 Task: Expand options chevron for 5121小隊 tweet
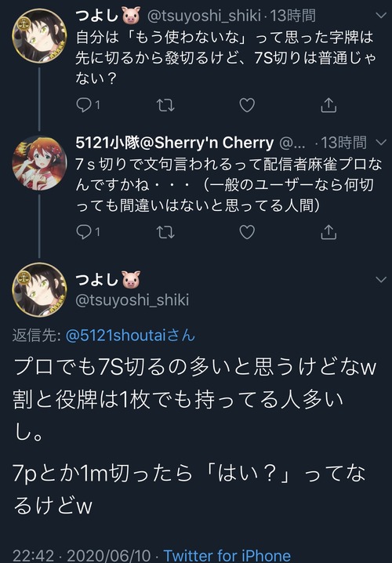tap(380, 143)
